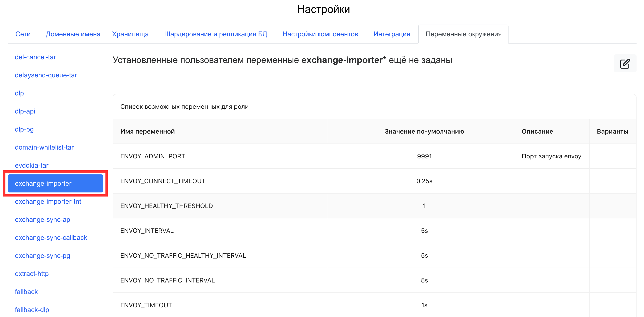Select the dlp-api role
Viewport: 644px width, 317px height.
point(25,111)
